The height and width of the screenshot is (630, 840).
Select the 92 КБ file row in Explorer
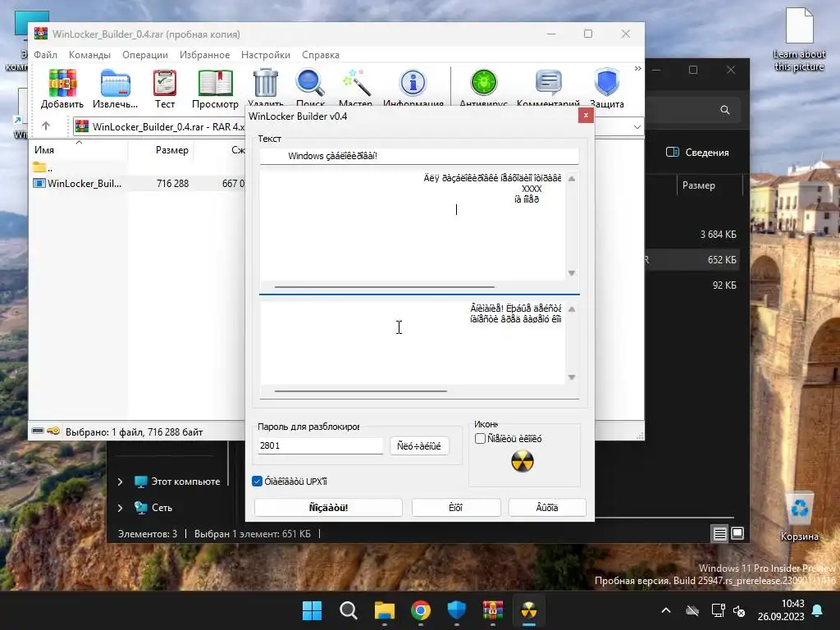coord(691,285)
